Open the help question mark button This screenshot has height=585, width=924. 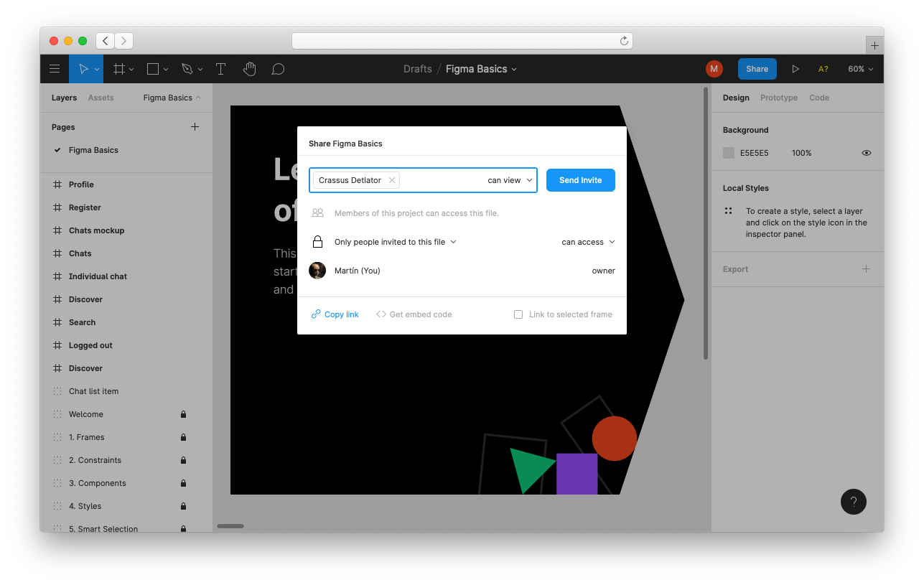[x=854, y=502]
